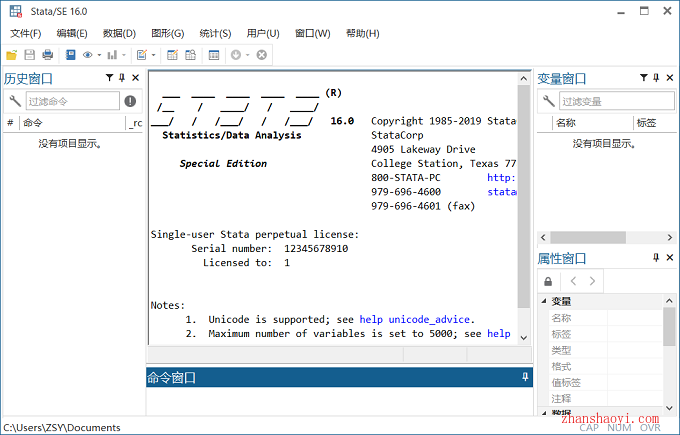This screenshot has width=680, height=435.
Task: Click the results window scroll up arrow
Action: pos(524,78)
